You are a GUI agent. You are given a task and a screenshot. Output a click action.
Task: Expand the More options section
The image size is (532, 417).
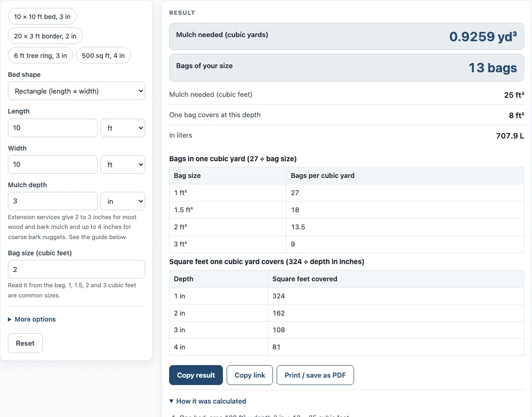tap(32, 319)
